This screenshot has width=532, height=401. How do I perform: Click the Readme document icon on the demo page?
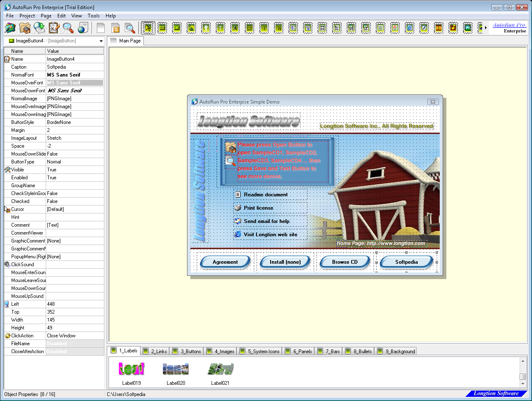click(238, 194)
